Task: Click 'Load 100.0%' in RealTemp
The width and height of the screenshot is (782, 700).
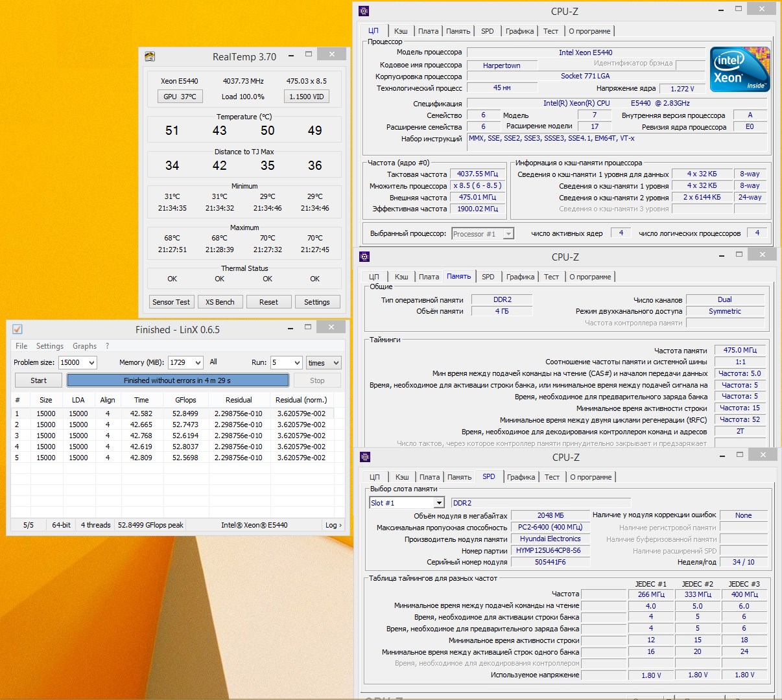Action: (x=243, y=97)
